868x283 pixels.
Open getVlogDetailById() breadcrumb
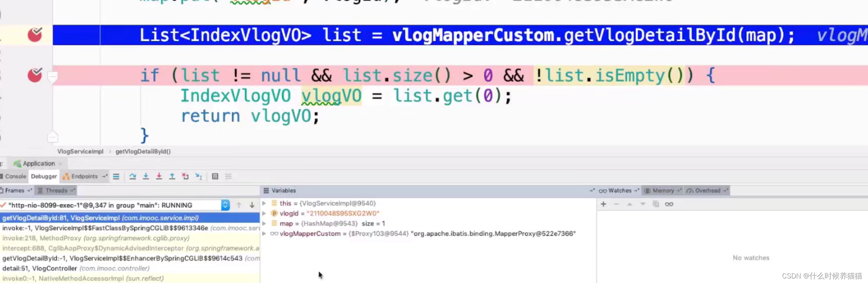[x=143, y=151]
